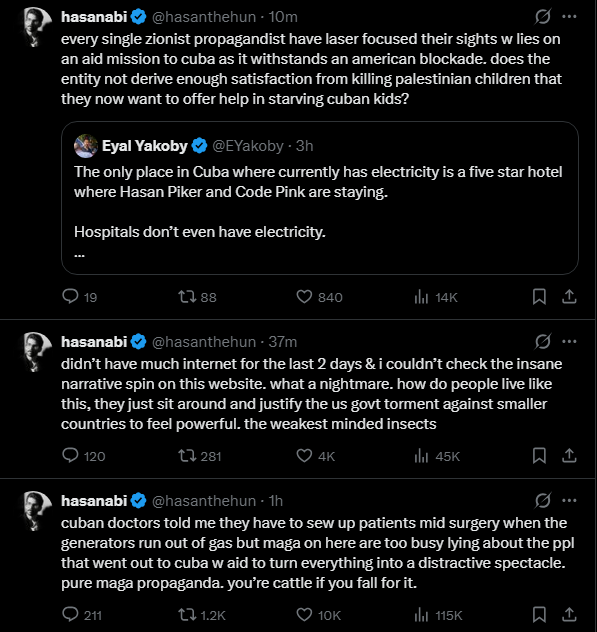Image resolution: width=597 pixels, height=632 pixels.
Task: Bookmark the 10m-old hasanabi tweet
Action: coord(539,297)
